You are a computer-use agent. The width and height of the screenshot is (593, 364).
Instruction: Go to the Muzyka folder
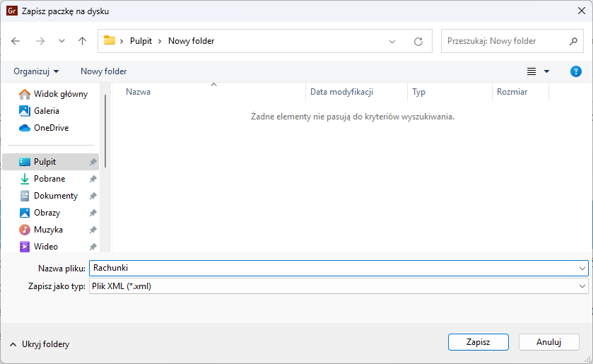[48, 230]
